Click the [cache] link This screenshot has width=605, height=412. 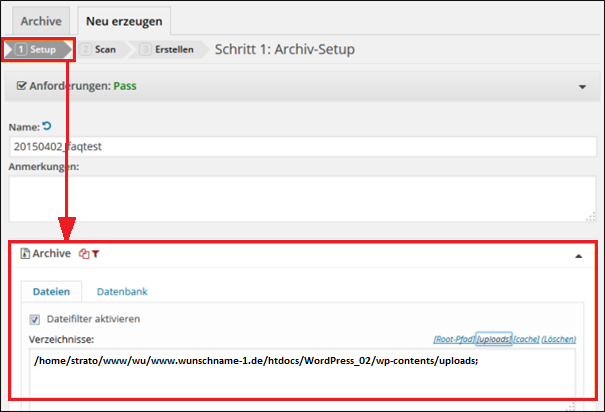tap(526, 339)
